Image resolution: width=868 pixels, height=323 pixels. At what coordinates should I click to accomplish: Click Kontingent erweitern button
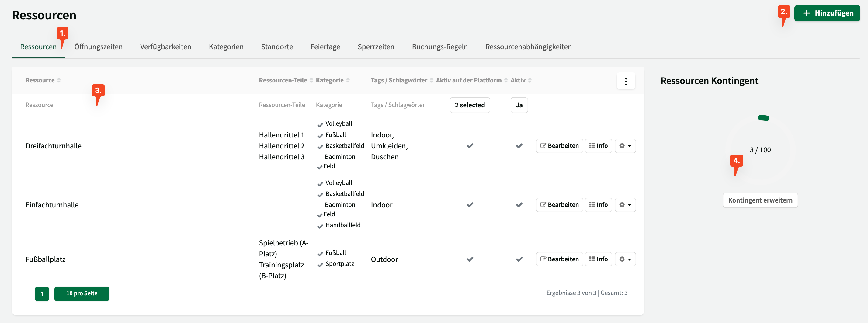pos(760,200)
